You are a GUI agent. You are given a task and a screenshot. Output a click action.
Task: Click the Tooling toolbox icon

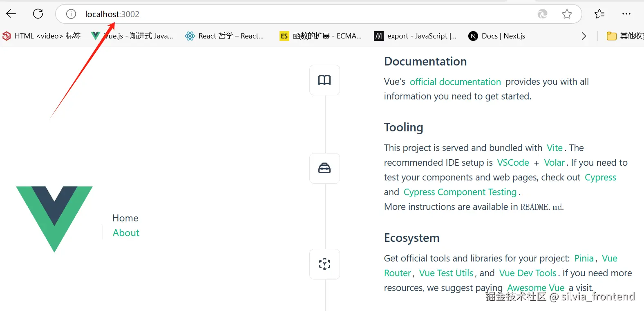[x=324, y=168]
